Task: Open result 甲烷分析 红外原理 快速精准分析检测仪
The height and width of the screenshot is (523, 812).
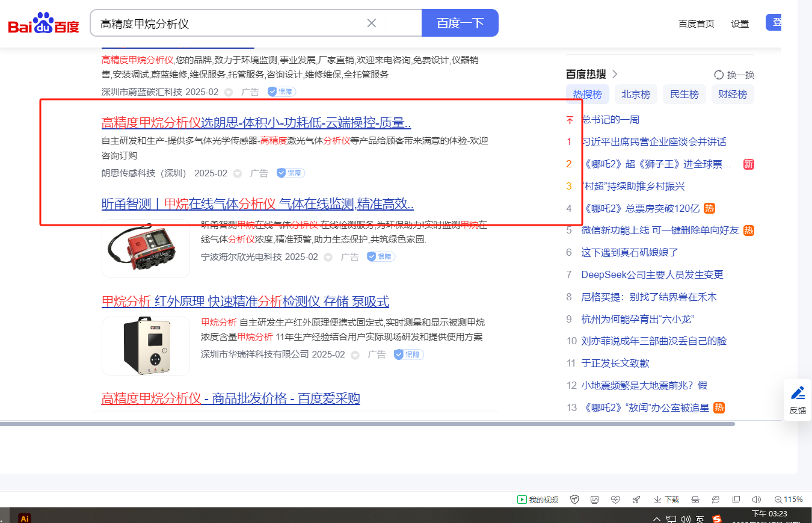Action: (245, 302)
